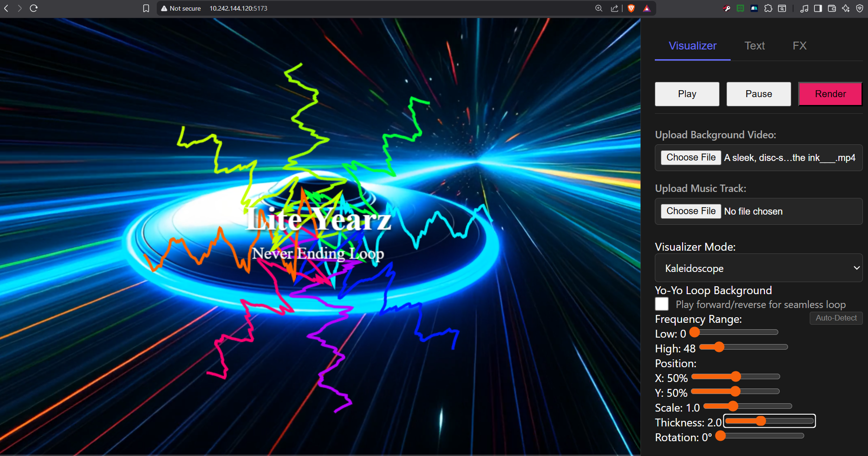Click the Rotation slider handle
Image resolution: width=868 pixels, height=456 pixels.
click(720, 436)
